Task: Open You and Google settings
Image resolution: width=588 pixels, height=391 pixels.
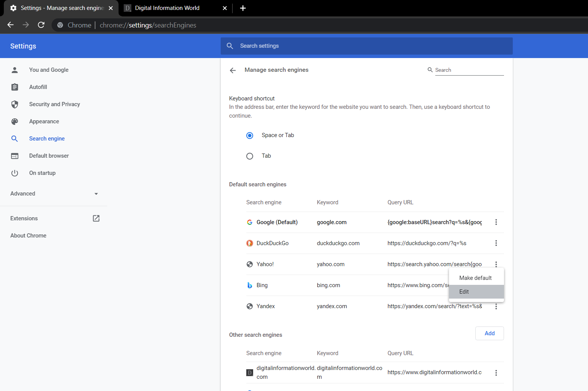Action: [x=49, y=70]
